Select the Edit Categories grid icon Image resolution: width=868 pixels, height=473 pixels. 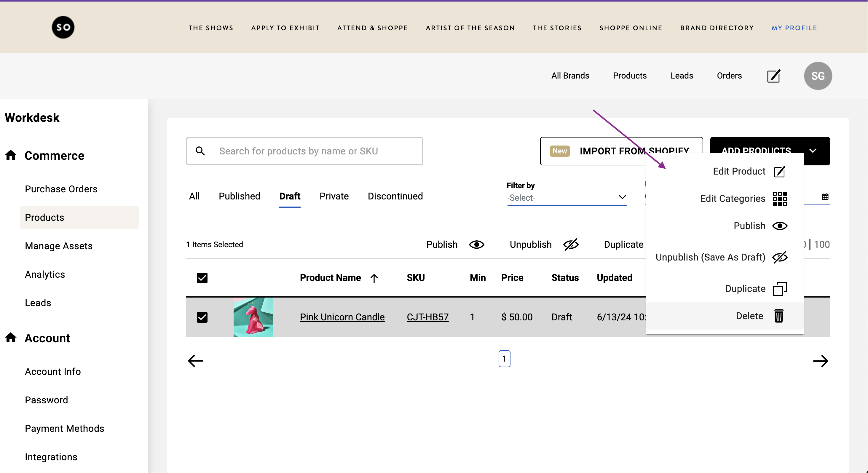coord(780,199)
